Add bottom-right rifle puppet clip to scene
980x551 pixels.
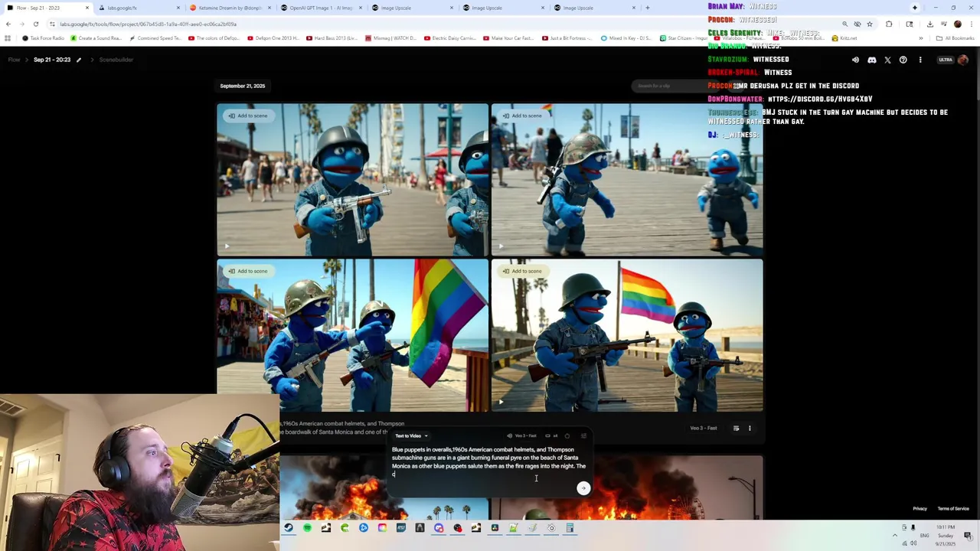(521, 271)
